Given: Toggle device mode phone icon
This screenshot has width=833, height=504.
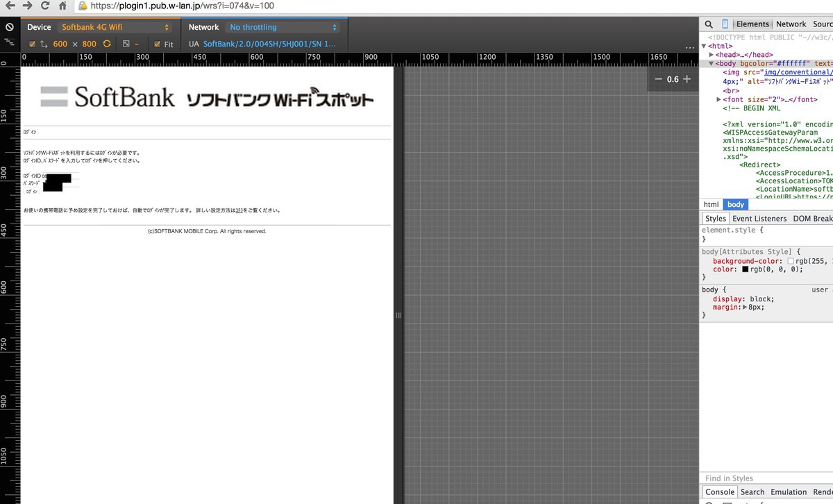Looking at the screenshot, I should [x=725, y=24].
